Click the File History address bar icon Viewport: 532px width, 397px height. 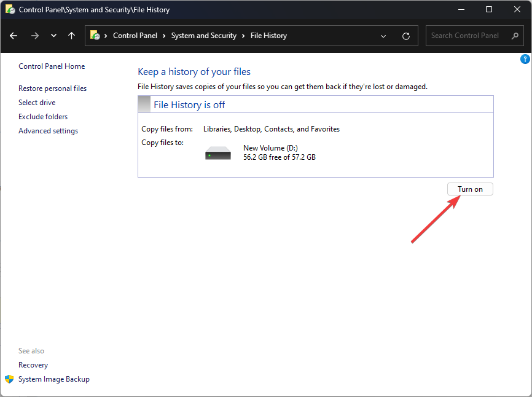tap(95, 36)
